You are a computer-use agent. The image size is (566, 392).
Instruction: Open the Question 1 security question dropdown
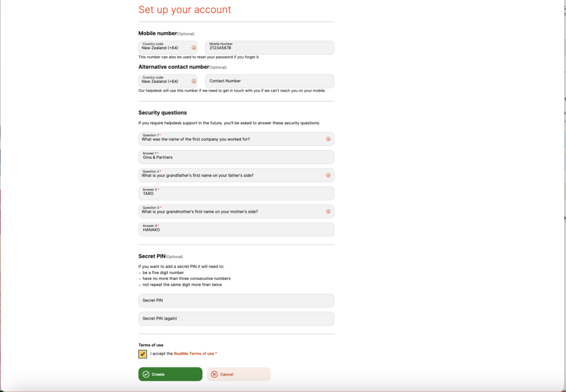(232, 139)
